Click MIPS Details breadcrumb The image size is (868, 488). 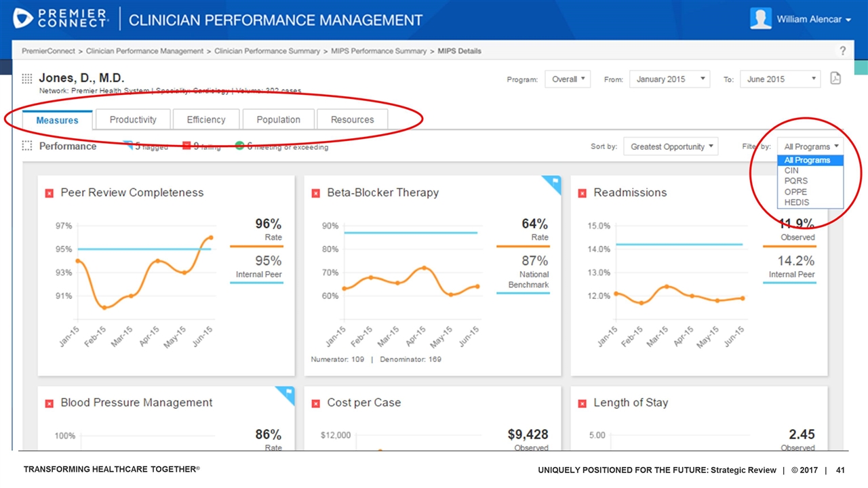[x=460, y=51]
